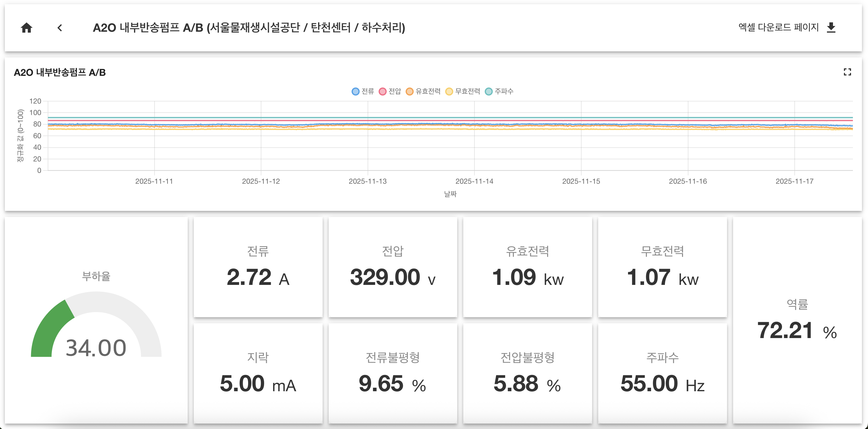868x429 pixels.
Task: Click the teal 주파수 legend dot
Action: pyautogui.click(x=490, y=91)
